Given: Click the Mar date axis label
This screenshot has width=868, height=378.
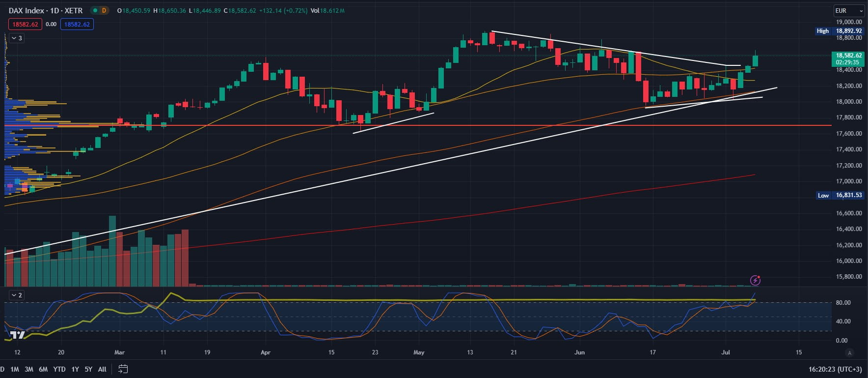Looking at the screenshot, I should (119, 352).
